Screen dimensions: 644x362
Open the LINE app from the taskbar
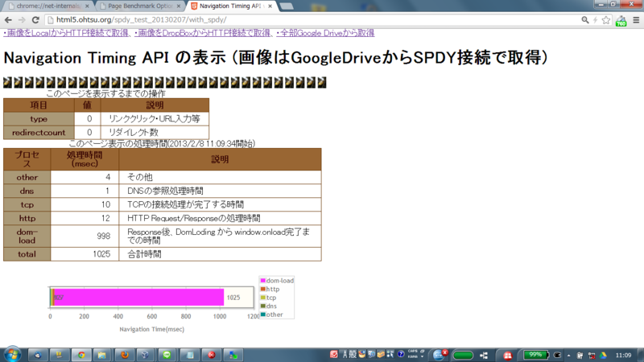coord(167,355)
